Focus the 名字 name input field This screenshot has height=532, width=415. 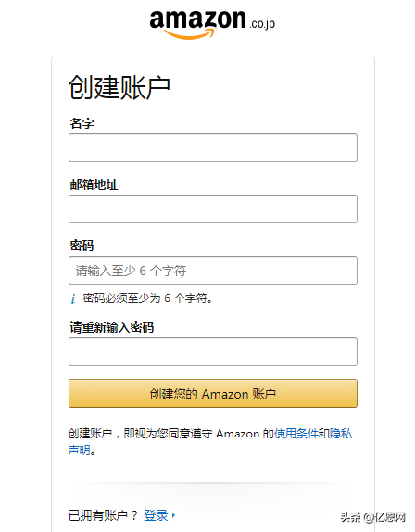click(213, 147)
